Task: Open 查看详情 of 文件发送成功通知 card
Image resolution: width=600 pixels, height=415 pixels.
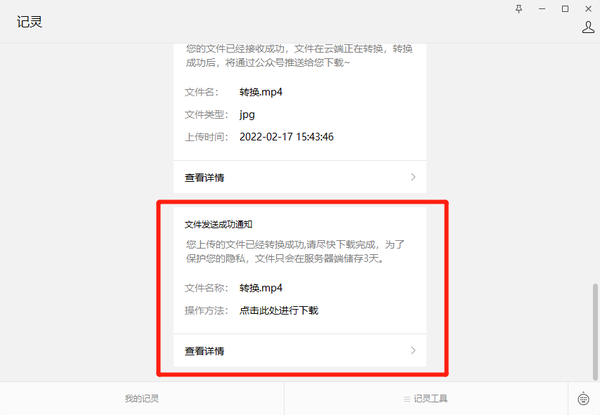Action: tap(300, 351)
